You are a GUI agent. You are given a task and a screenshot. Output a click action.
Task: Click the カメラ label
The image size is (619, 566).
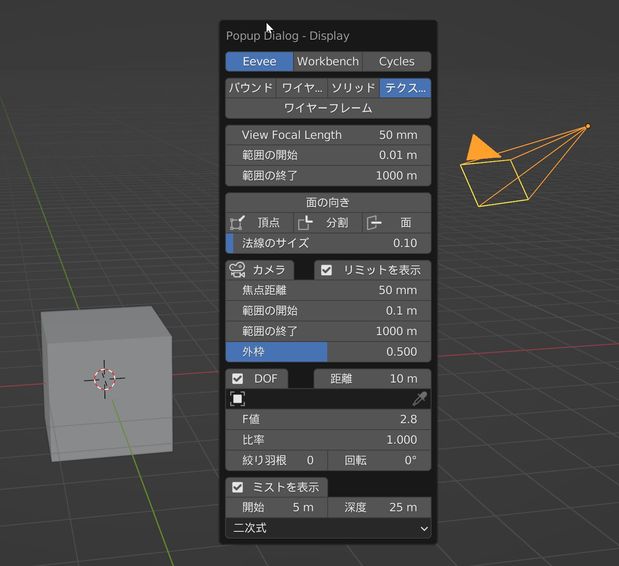(269, 270)
